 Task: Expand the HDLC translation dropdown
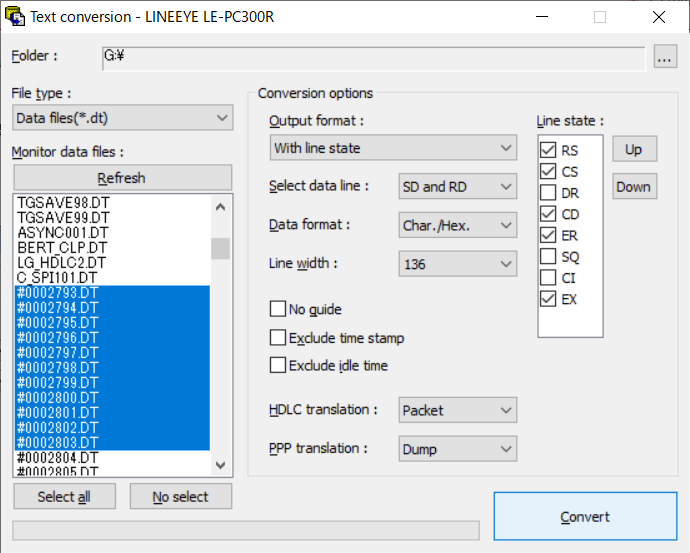click(x=458, y=410)
